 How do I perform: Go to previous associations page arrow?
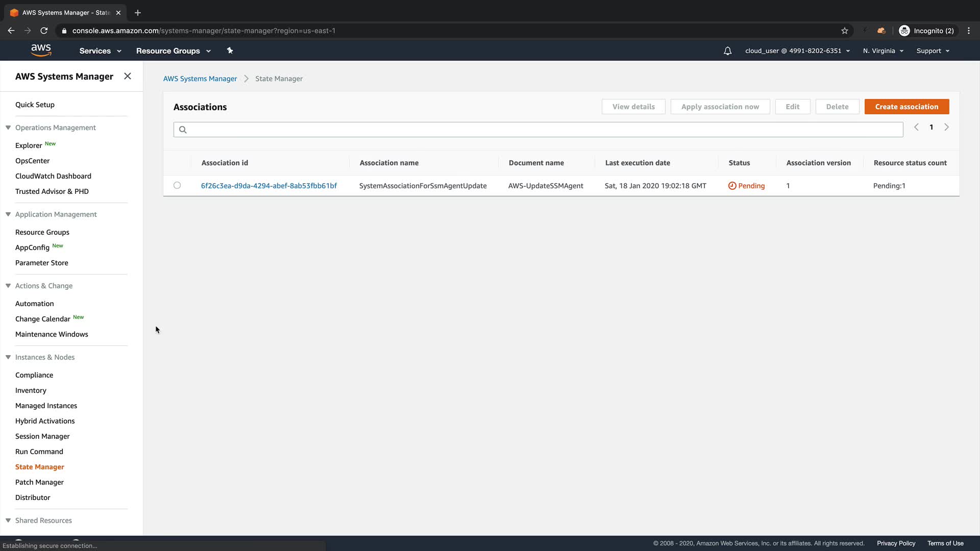916,127
